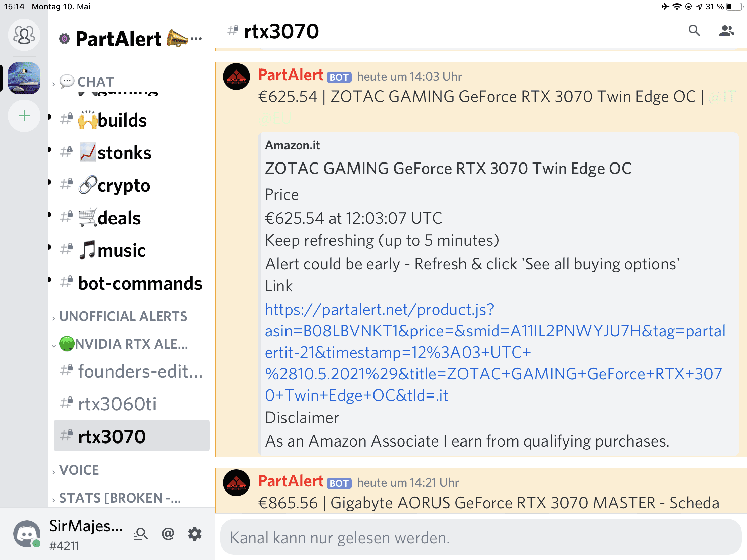The image size is (747, 560).
Task: Open PartAlert server options menu dots
Action: point(196,39)
